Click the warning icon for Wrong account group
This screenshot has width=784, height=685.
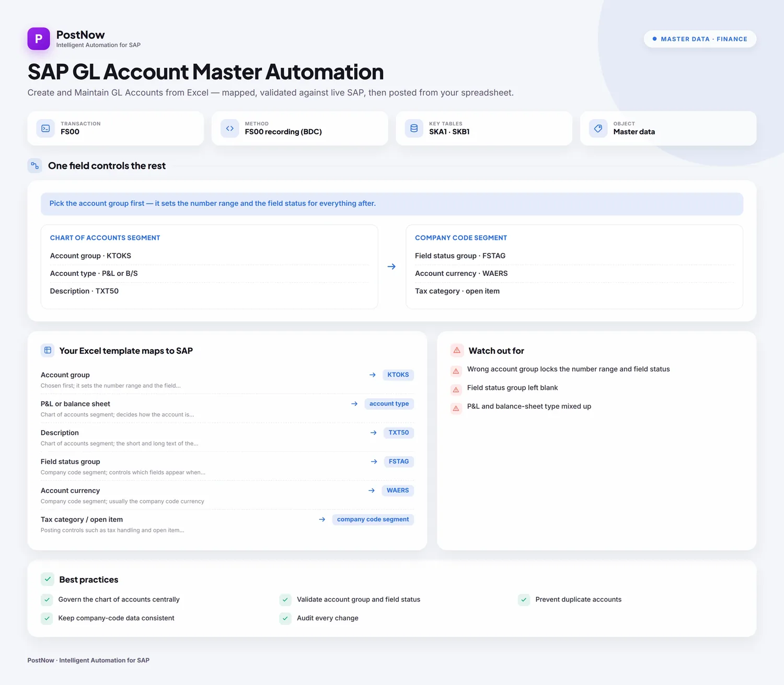pos(456,371)
